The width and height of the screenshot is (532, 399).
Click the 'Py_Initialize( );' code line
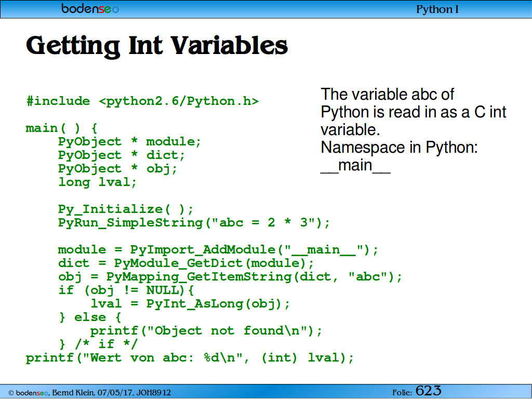click(x=126, y=210)
